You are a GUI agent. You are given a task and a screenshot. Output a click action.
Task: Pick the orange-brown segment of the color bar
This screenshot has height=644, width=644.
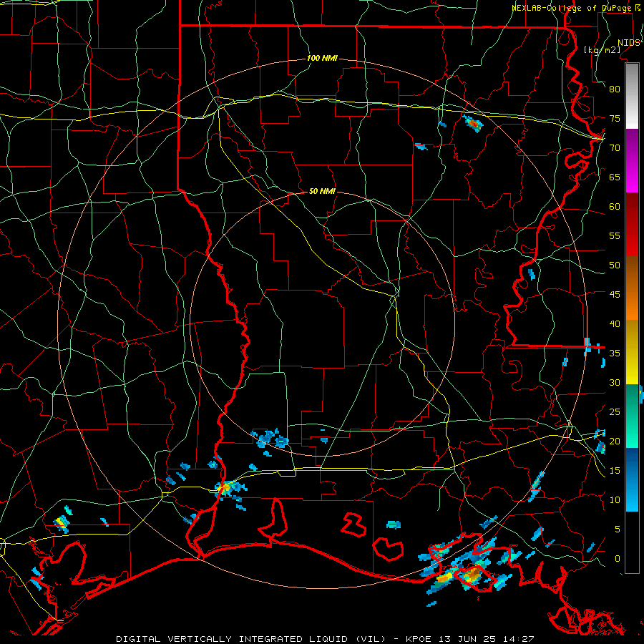point(632,288)
